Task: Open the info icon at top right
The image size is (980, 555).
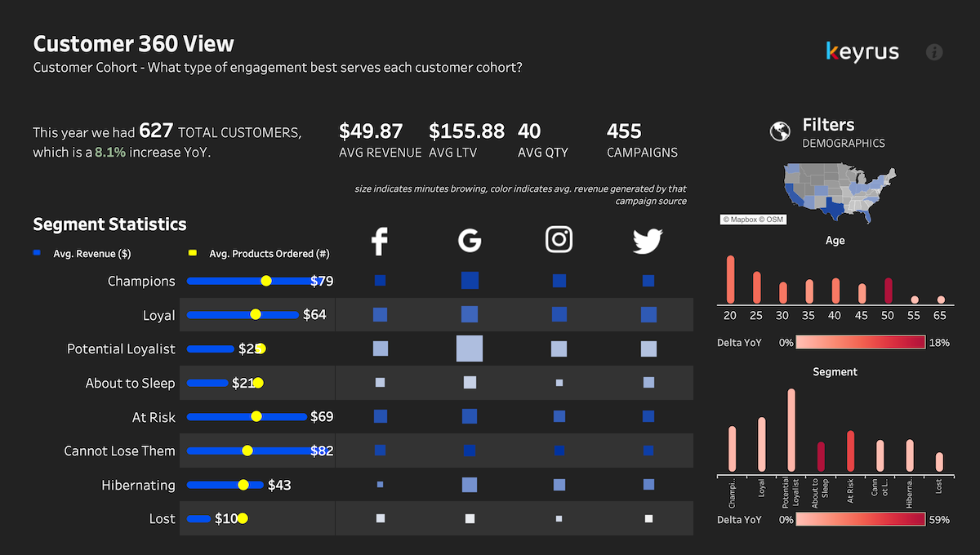Action: tap(934, 52)
